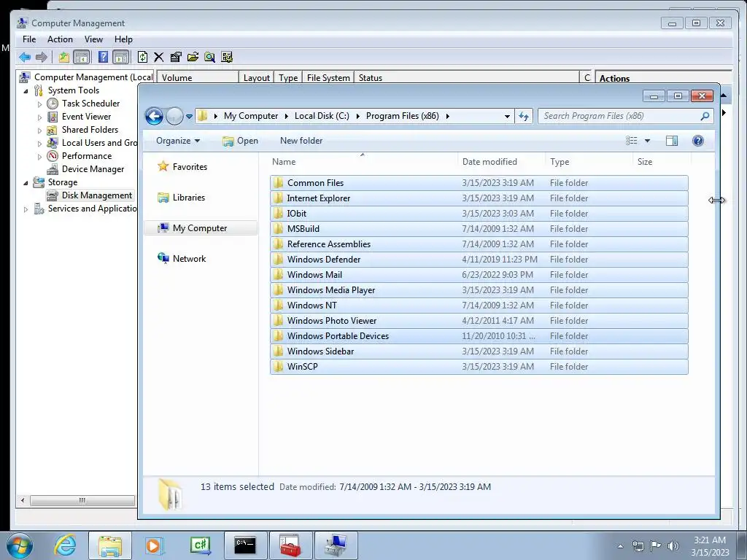The width and height of the screenshot is (747, 560).
Task: Click the open folder toolbar icon
Action: click(193, 58)
